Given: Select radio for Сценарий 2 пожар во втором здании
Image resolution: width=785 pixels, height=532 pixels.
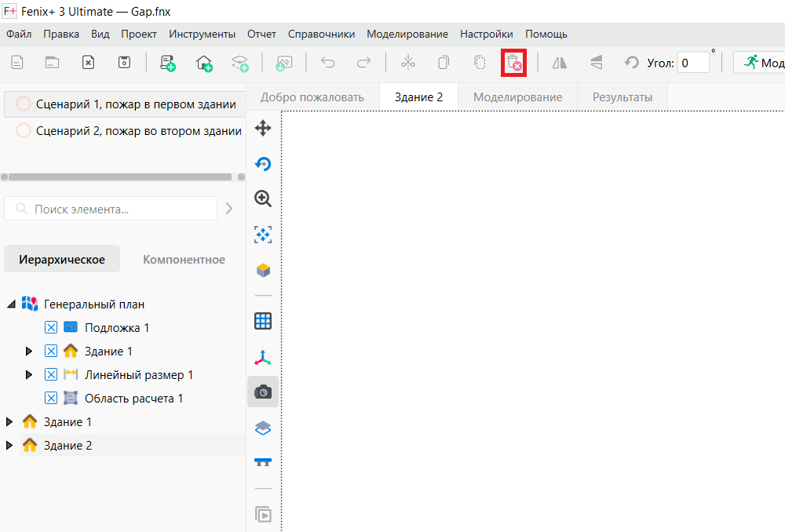Looking at the screenshot, I should pos(24,130).
